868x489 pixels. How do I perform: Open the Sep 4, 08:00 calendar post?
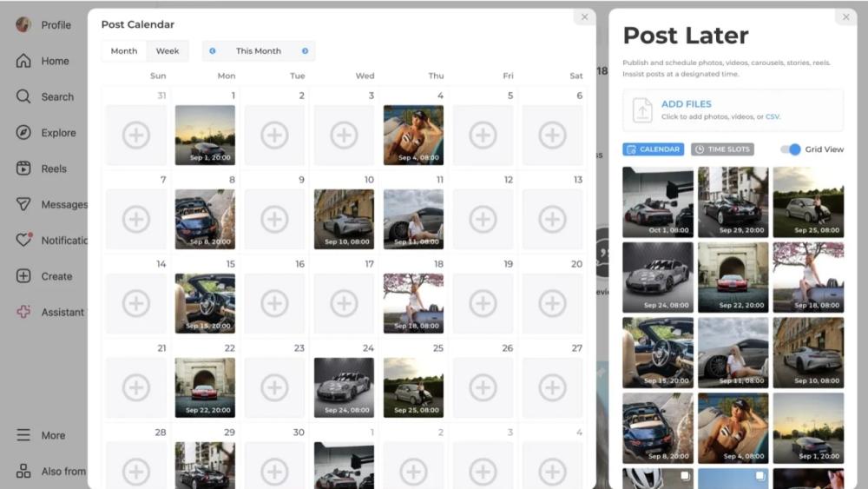tap(413, 135)
